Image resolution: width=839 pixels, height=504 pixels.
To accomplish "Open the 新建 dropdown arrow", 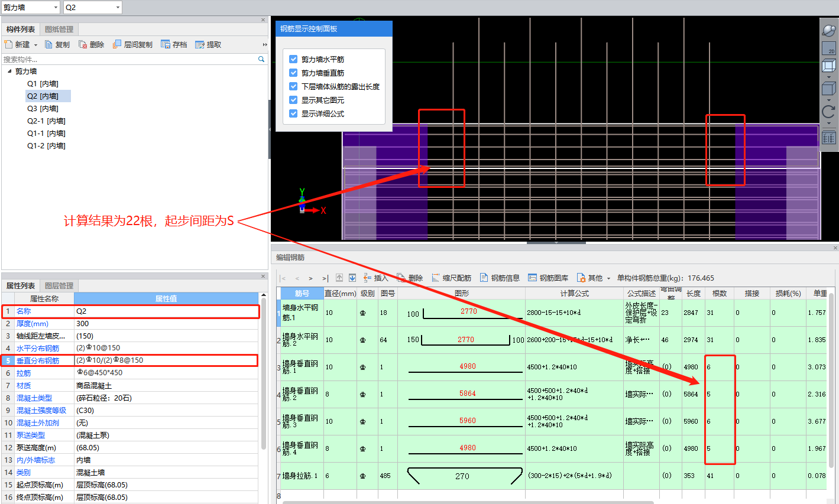I will coord(35,45).
